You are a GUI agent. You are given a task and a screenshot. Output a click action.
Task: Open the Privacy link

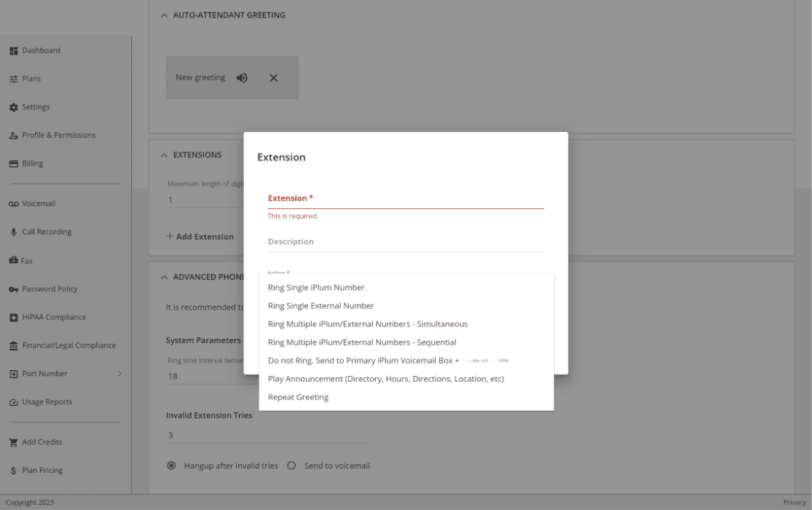click(794, 502)
